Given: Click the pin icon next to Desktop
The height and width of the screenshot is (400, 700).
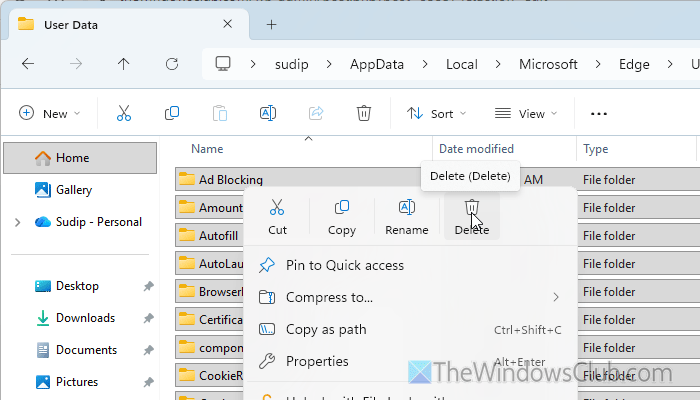Looking at the screenshot, I should 148,286.
